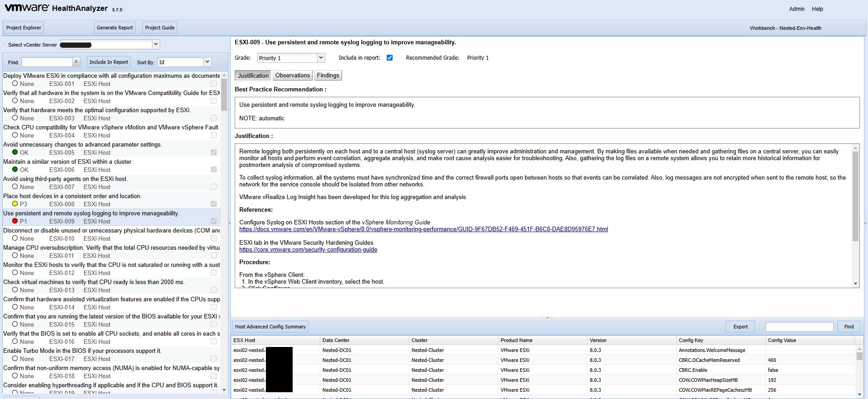Switch to the Justification tab
Viewport: 868px width, 399px height.
tap(253, 76)
